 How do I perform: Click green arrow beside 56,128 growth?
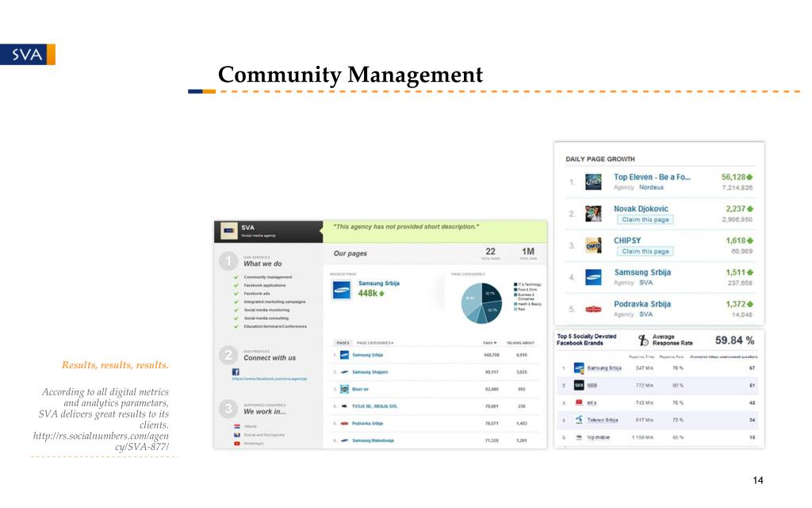[750, 177]
